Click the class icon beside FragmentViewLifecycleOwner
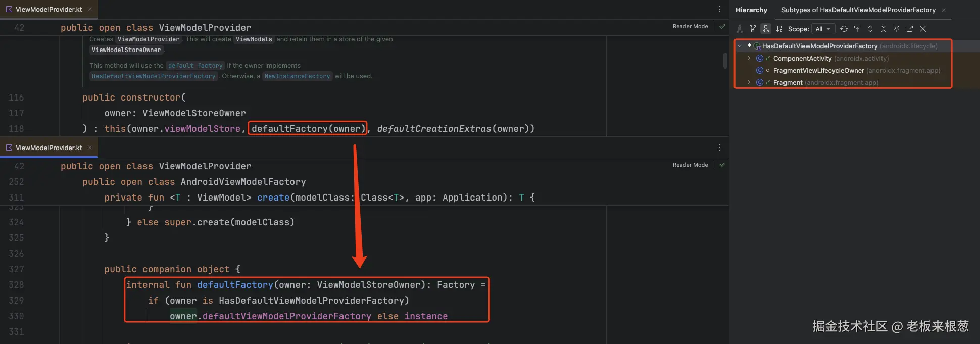Image resolution: width=980 pixels, height=344 pixels. [x=760, y=70]
